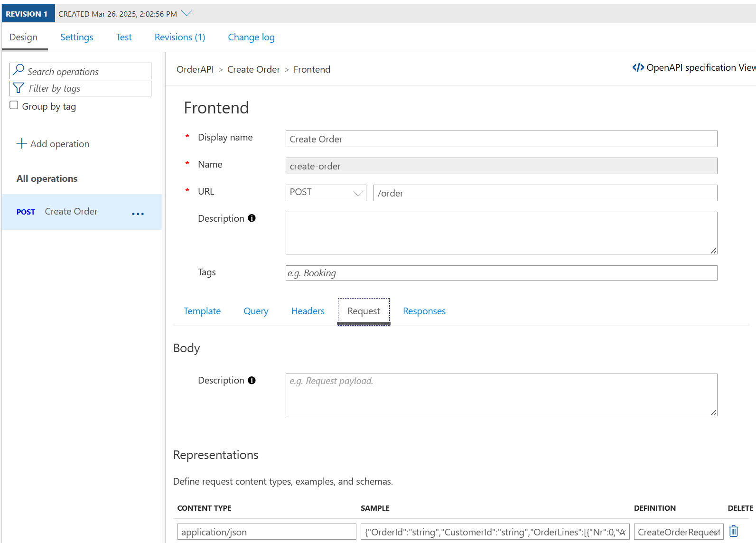Delete the application/json representation with trash icon

734,531
